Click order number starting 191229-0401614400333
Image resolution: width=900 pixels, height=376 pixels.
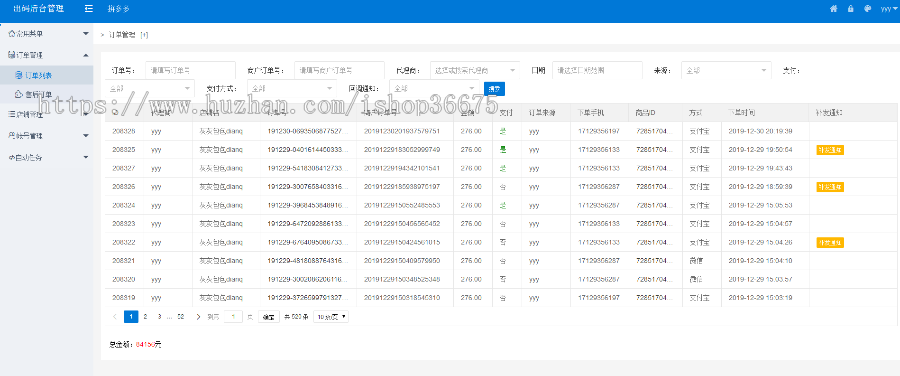coord(308,150)
